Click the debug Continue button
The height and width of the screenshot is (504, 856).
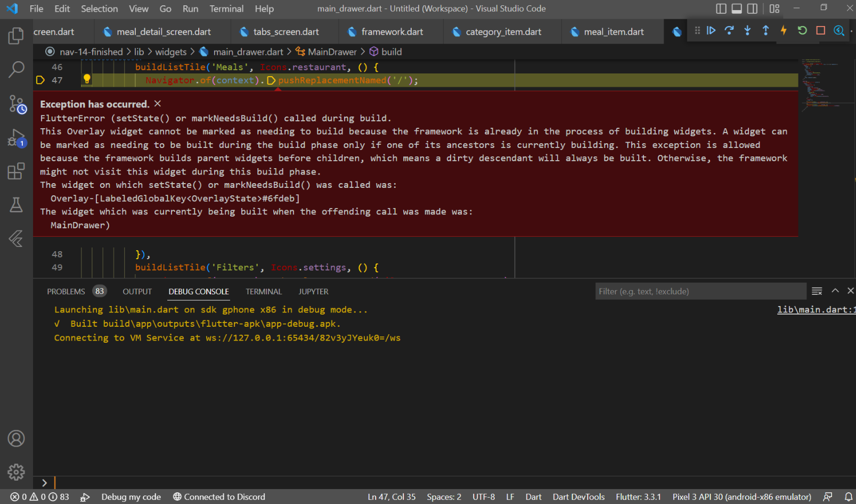[711, 31]
